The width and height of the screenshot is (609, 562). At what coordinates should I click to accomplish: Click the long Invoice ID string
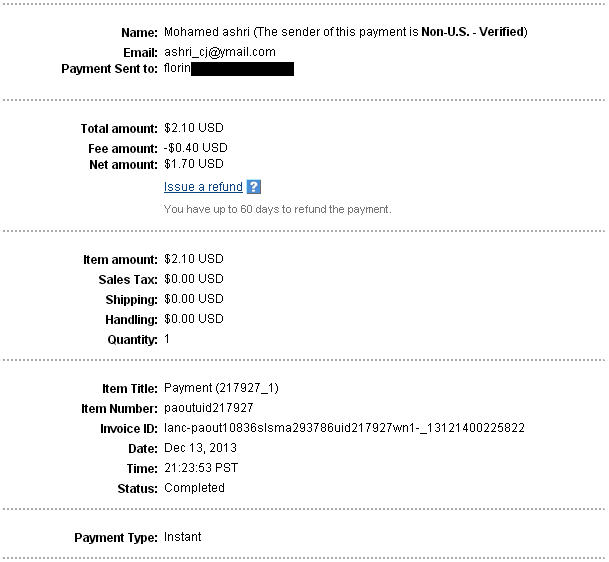point(344,428)
